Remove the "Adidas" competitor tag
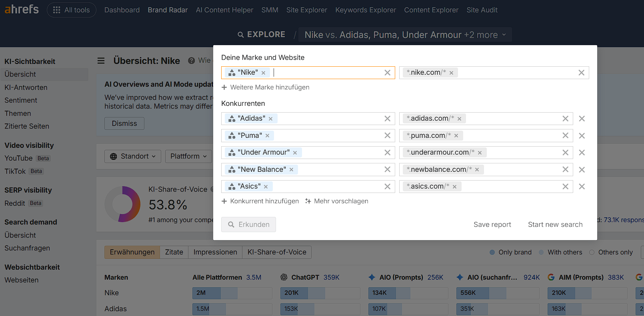 (270, 119)
